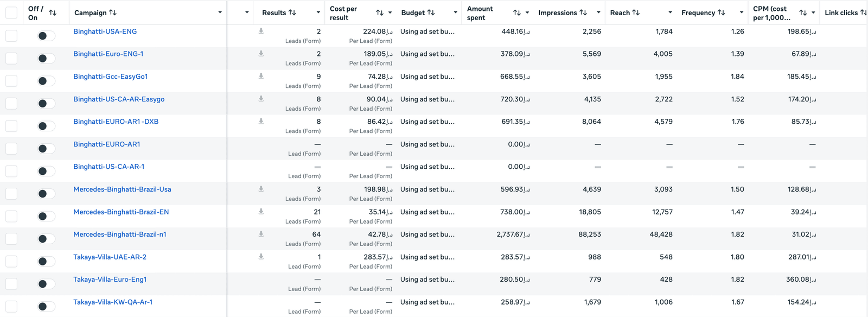Sort arrows next to Reach header
868x317 pixels.
[x=636, y=12]
